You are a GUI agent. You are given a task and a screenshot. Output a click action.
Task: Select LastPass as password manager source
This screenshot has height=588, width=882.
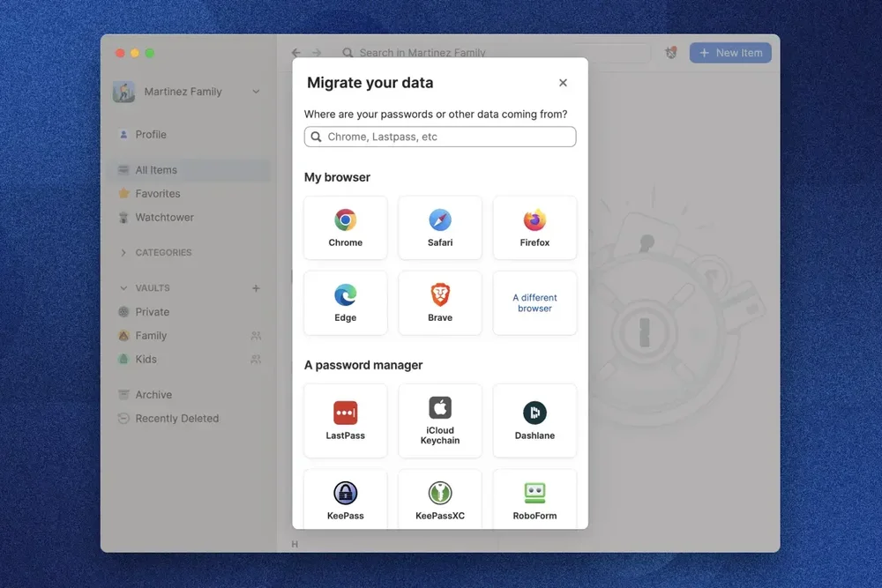[x=346, y=421]
